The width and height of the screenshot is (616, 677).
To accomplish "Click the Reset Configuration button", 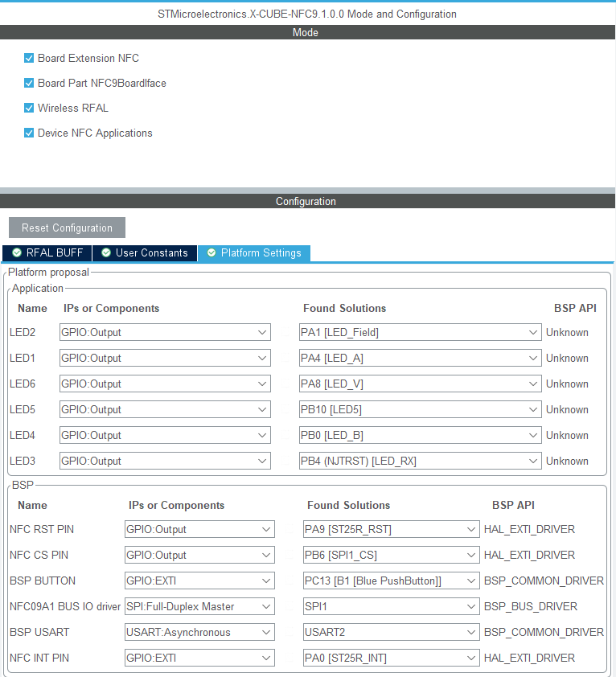I will tap(67, 228).
